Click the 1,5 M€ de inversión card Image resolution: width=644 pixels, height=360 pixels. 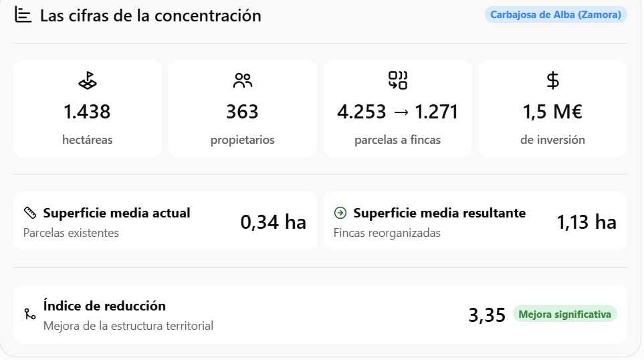tap(552, 109)
